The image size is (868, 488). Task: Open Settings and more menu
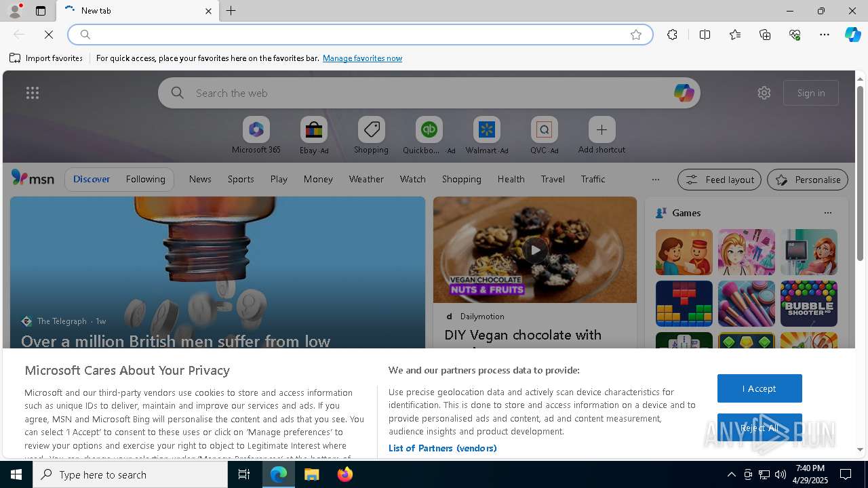825,35
